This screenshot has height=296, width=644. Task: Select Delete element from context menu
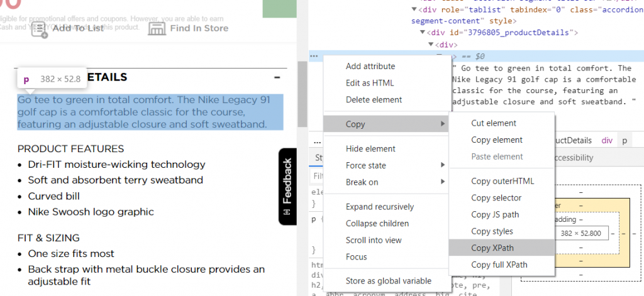[x=374, y=99]
